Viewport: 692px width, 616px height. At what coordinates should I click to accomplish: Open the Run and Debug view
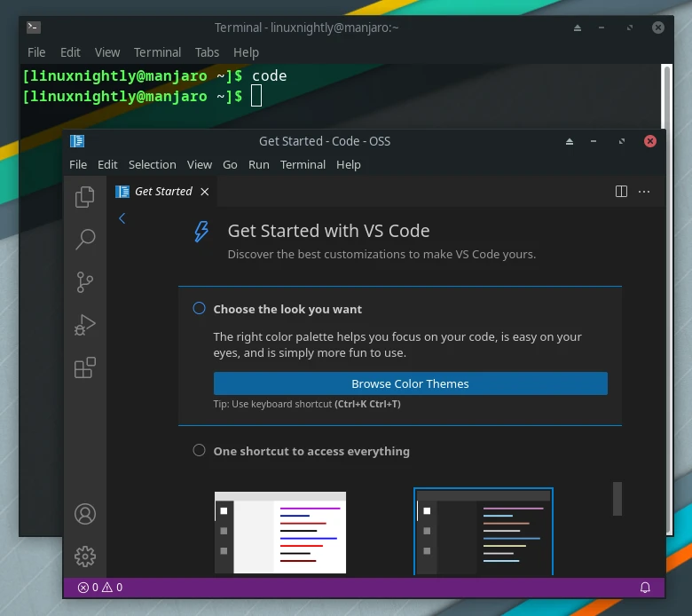(85, 325)
